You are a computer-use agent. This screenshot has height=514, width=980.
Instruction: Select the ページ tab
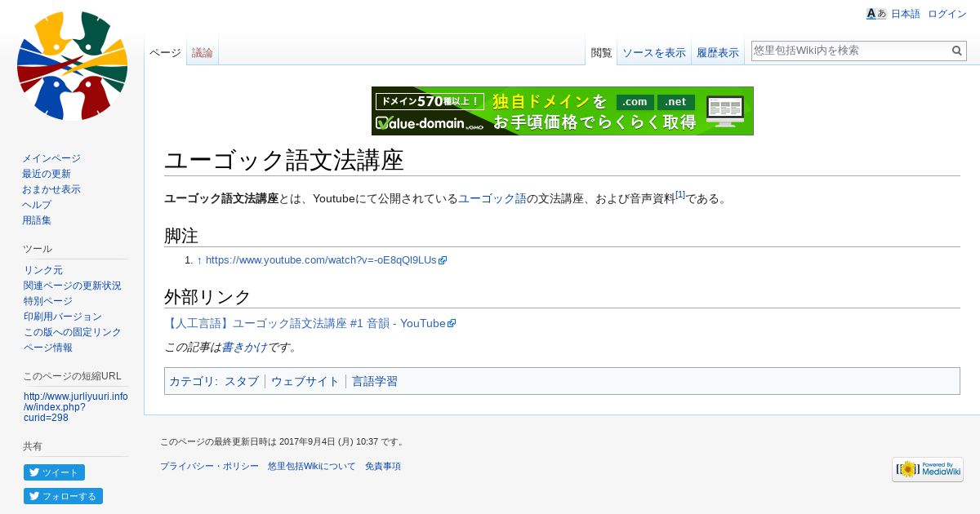(x=165, y=53)
